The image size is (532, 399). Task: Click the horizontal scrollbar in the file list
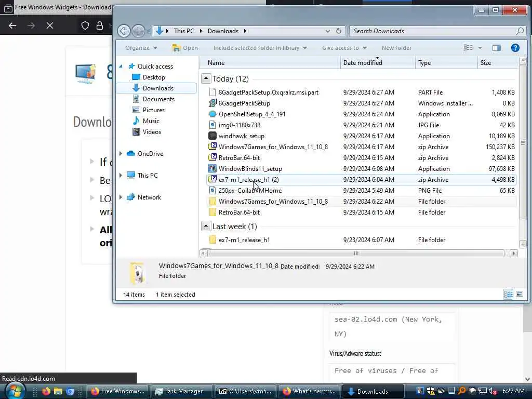tap(356, 253)
